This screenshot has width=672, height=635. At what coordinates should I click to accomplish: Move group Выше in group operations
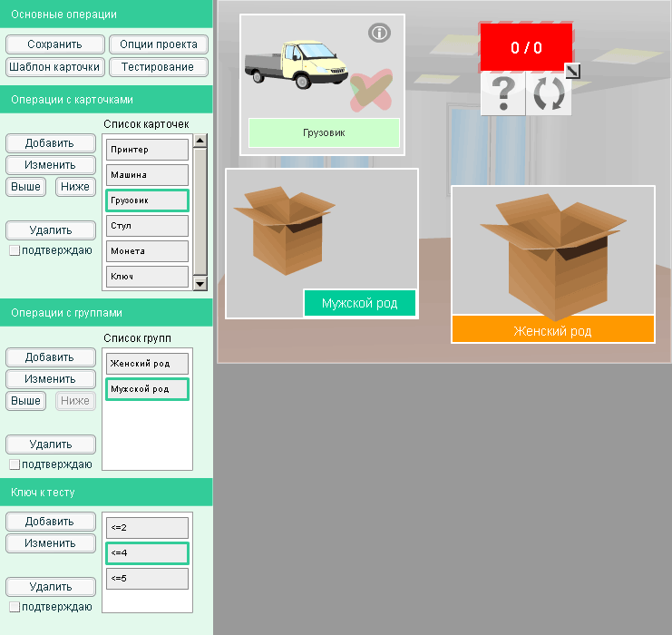click(25, 401)
